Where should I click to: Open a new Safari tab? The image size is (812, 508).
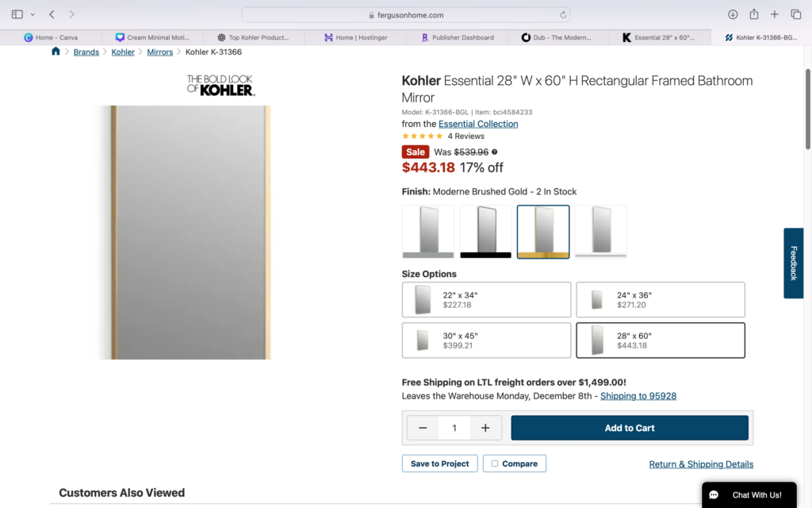(775, 14)
